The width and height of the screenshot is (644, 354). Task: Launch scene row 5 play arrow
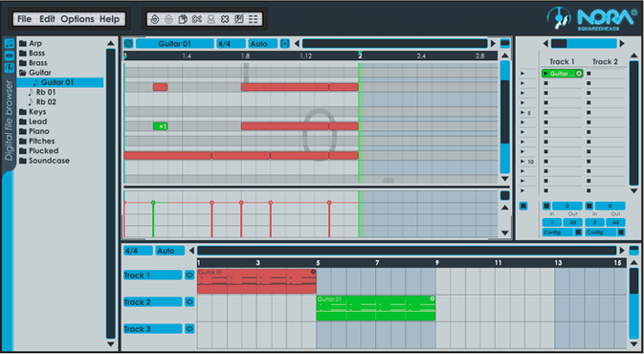pos(522,113)
